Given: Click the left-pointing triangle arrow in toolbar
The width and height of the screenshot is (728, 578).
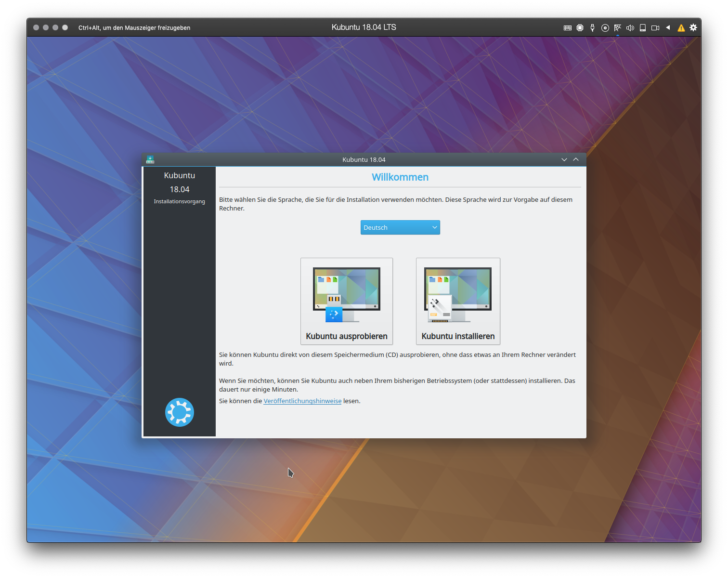Looking at the screenshot, I should 668,27.
